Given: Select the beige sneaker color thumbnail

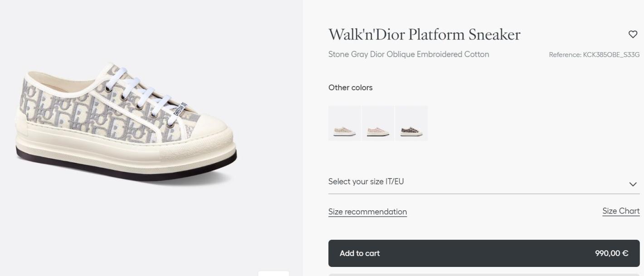Looking at the screenshot, I should (345, 124).
